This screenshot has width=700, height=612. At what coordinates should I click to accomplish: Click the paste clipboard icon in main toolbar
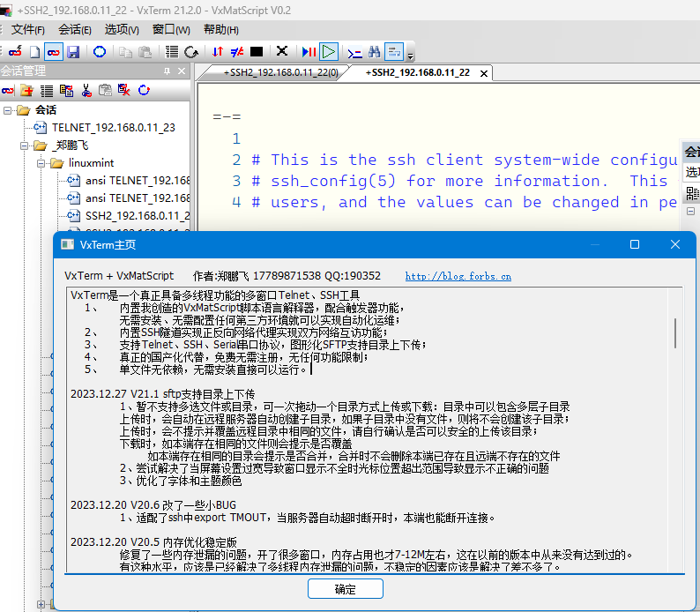[145, 52]
